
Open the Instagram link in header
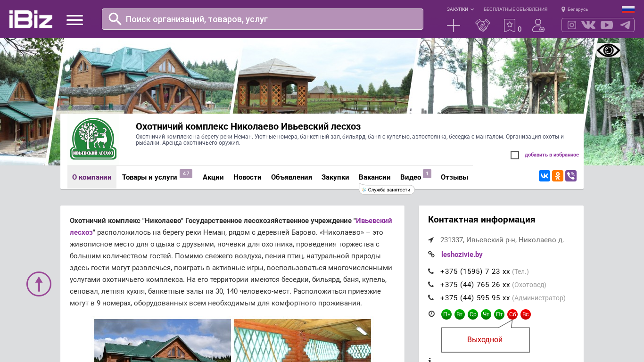(x=572, y=25)
